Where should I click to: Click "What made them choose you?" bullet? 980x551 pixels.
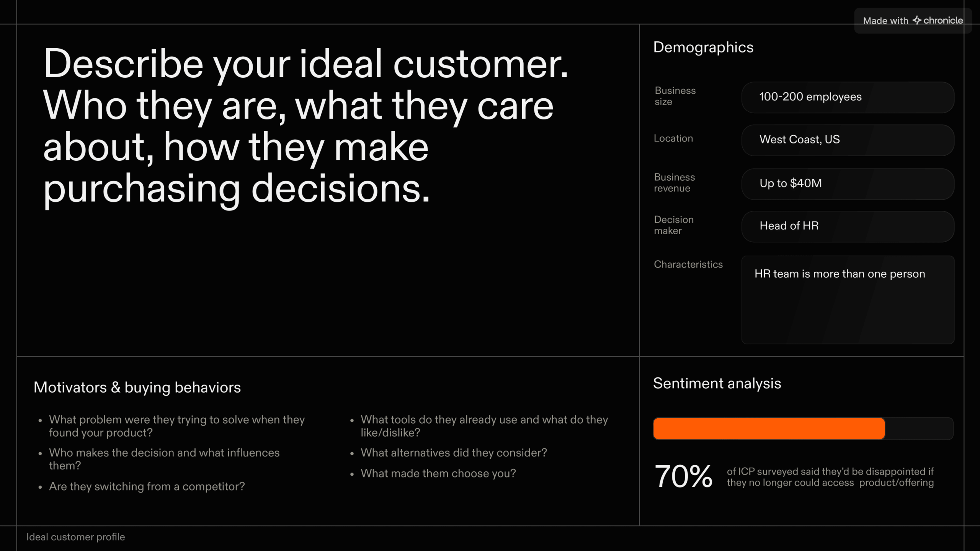438,474
